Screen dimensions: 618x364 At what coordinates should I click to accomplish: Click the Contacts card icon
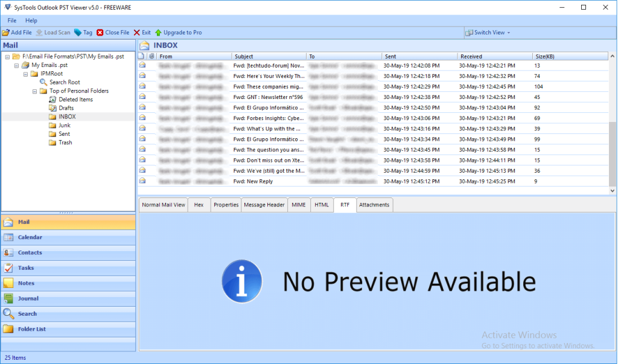click(x=8, y=253)
